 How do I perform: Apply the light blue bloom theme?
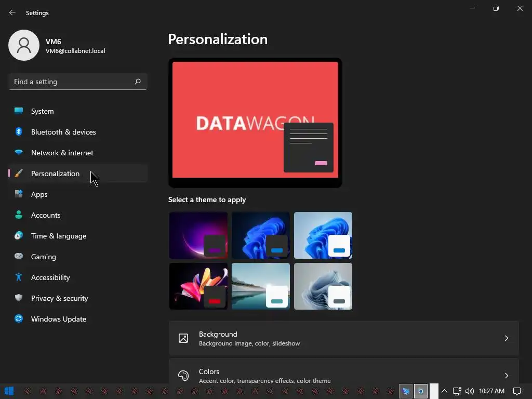click(323, 235)
